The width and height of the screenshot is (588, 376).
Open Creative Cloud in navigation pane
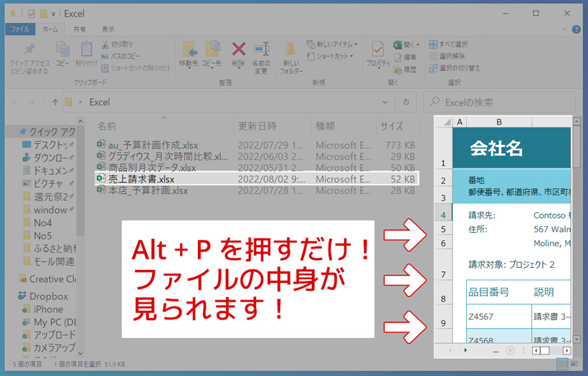47,279
